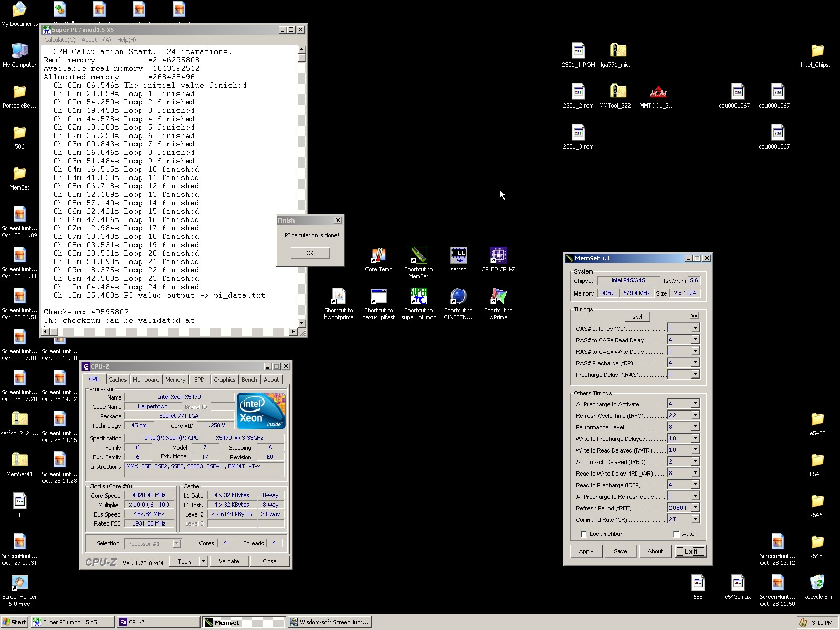Click the spd button in MemSet
Image resolution: width=840 pixels, height=630 pixels.
click(x=637, y=317)
